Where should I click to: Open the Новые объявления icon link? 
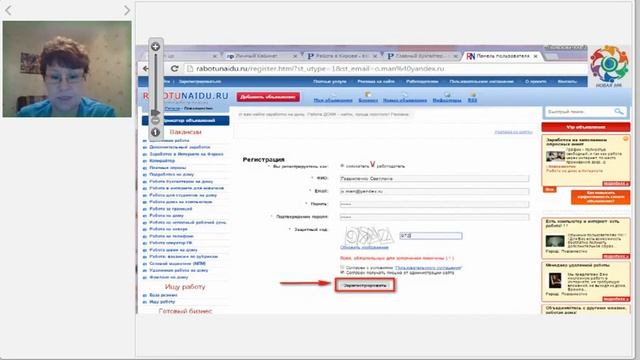(x=404, y=97)
